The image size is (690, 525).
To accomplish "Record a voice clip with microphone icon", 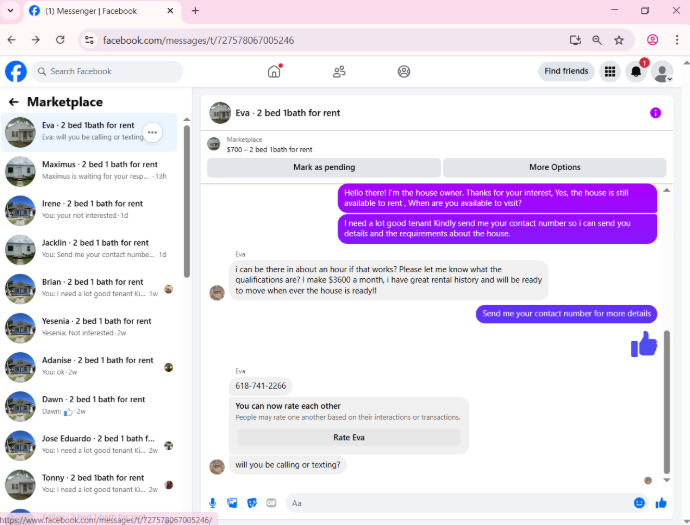I will coord(213,503).
